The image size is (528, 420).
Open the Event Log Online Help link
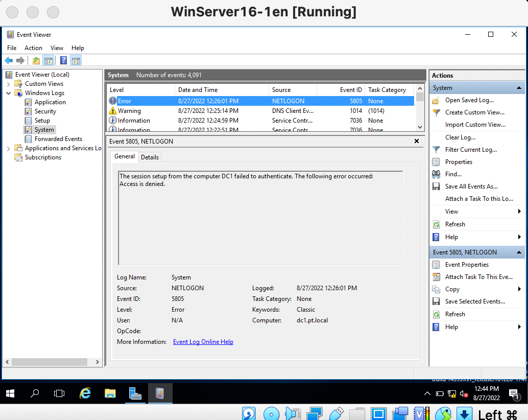click(203, 342)
